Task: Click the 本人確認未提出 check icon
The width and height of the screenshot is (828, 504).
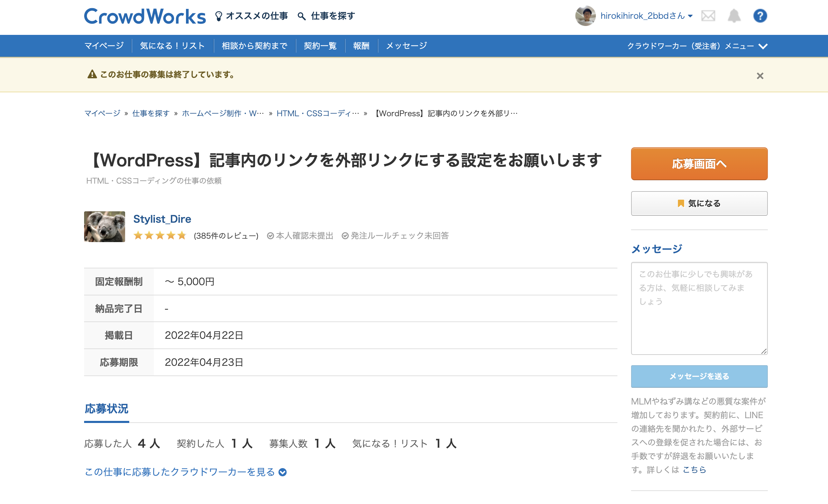Action: 270,236
